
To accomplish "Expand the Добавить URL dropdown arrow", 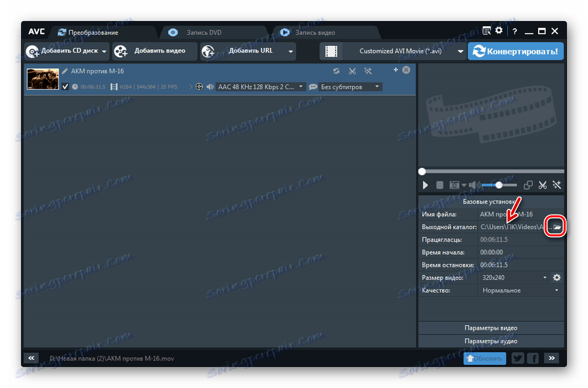I will [x=290, y=51].
